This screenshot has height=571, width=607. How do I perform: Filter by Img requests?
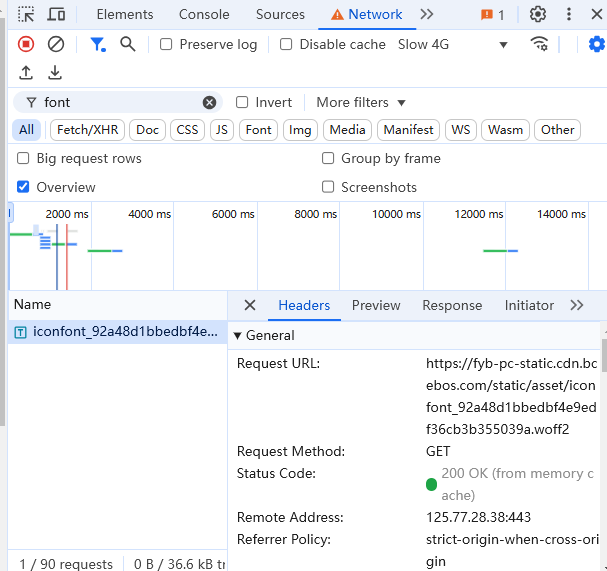click(300, 130)
